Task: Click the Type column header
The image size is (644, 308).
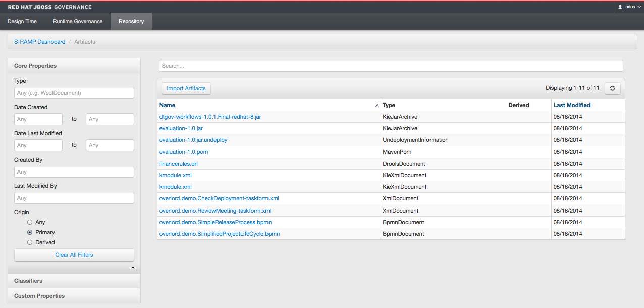Action: pyautogui.click(x=389, y=105)
